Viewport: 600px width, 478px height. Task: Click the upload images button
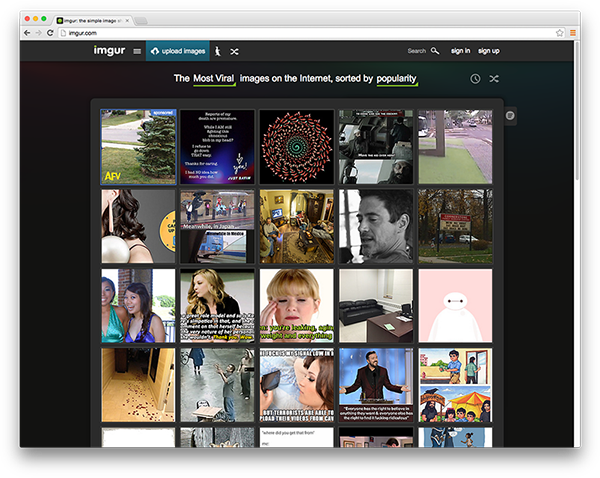178,51
